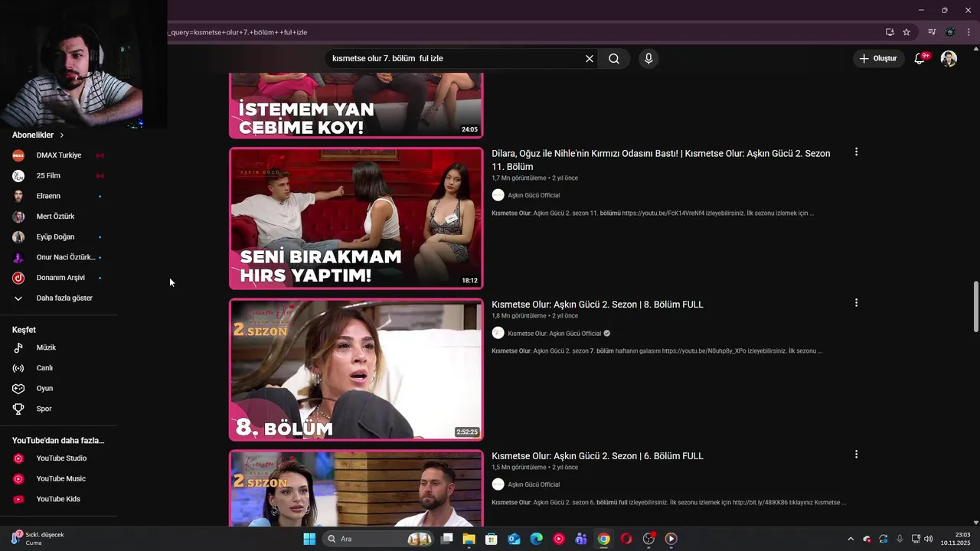The image size is (980, 551).
Task: Open the YouTube account avatar menu
Action: 949,59
